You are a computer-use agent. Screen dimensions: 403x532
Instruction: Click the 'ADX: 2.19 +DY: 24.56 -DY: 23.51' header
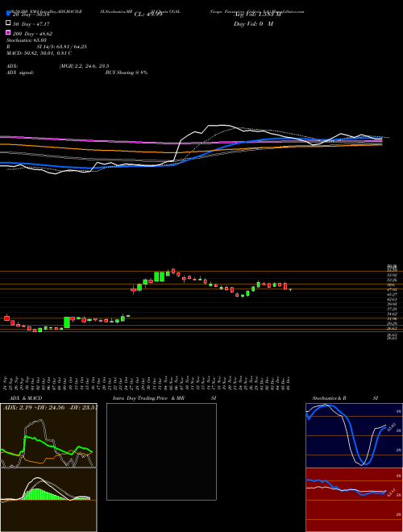[50, 408]
